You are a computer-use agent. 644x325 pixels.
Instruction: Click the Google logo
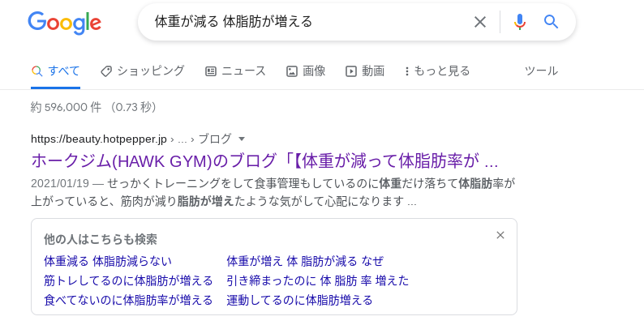65,23
